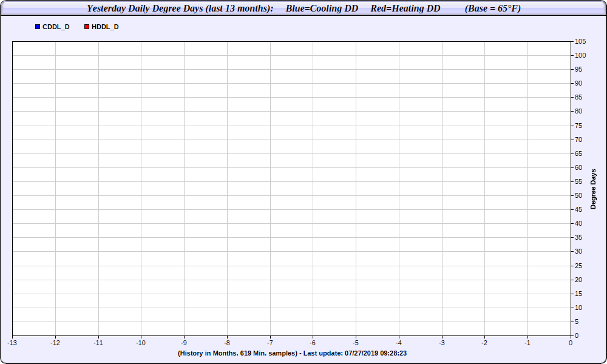This screenshot has width=607, height=364.
Task: Click the 15 y-axis label
Action: point(578,294)
